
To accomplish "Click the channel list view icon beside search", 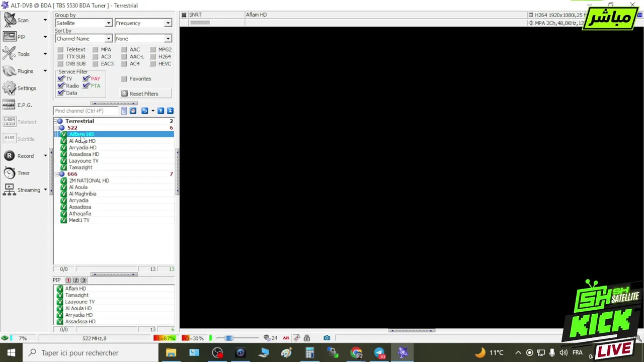I will click(x=124, y=111).
